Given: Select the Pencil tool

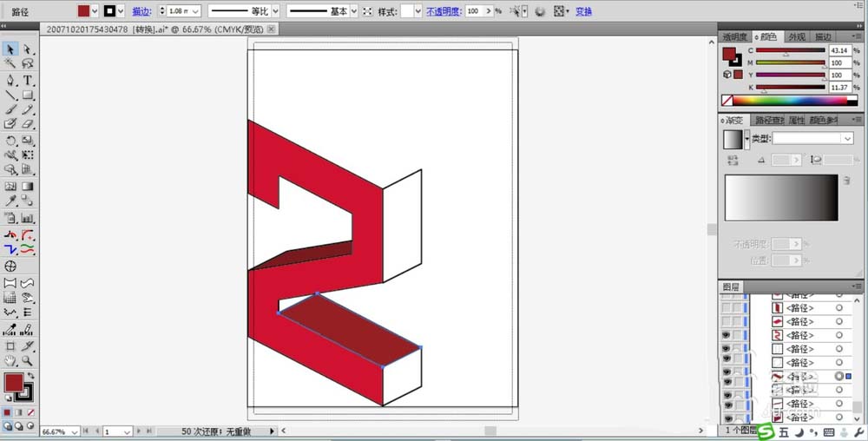Looking at the screenshot, I should coord(27,109).
